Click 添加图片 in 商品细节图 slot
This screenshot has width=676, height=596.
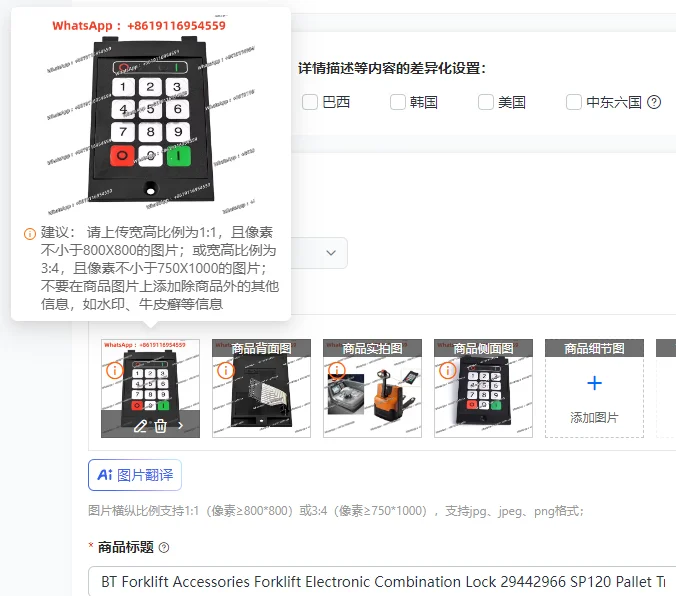click(594, 417)
